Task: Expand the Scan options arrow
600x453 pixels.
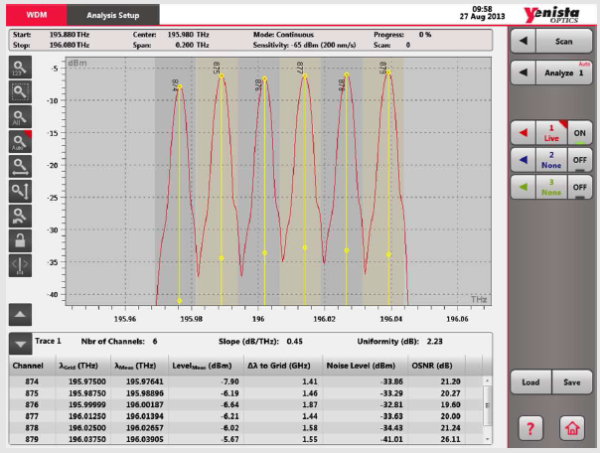Action: click(x=523, y=43)
